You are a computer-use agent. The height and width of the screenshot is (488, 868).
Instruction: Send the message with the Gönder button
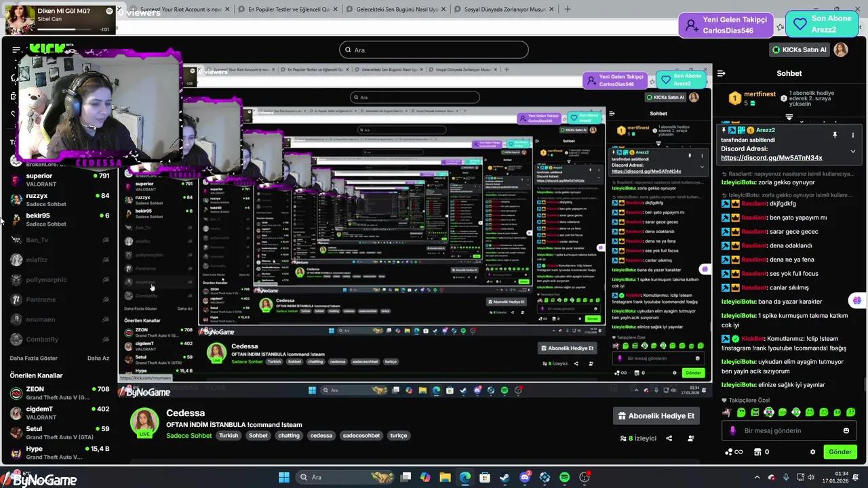(x=840, y=452)
